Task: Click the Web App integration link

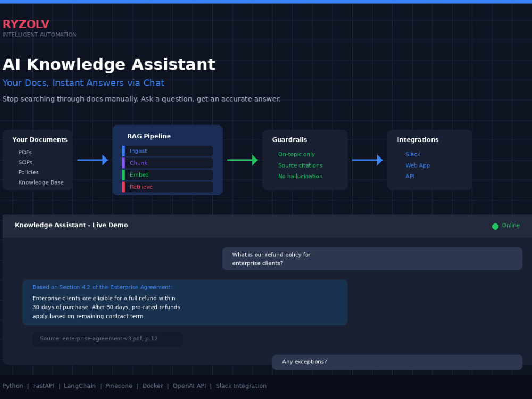Action: point(418,165)
